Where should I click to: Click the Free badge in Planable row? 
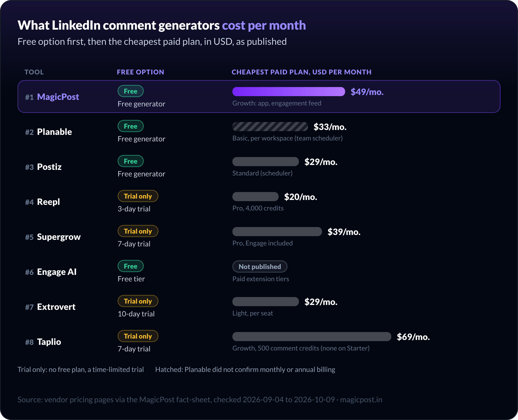pyautogui.click(x=131, y=126)
